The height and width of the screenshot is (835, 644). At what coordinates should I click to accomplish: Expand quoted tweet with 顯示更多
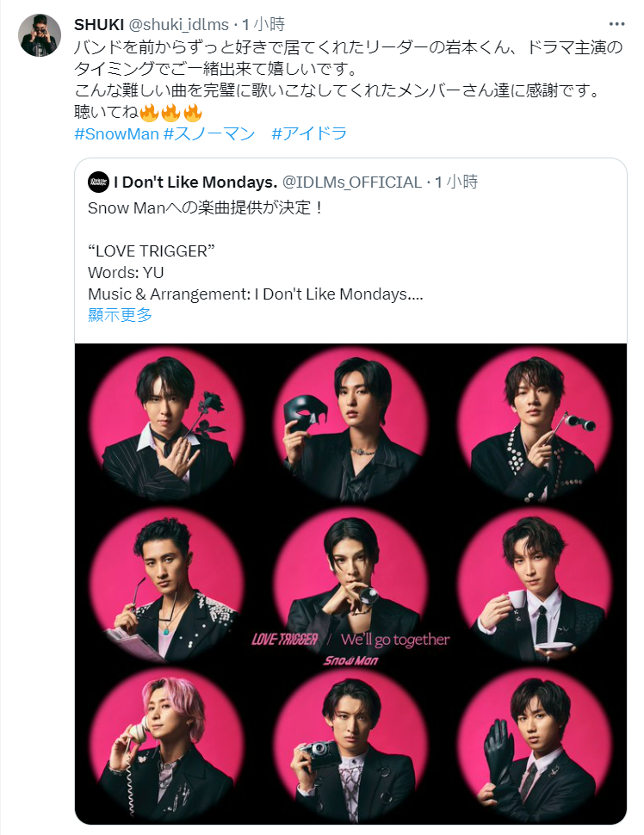point(120,315)
